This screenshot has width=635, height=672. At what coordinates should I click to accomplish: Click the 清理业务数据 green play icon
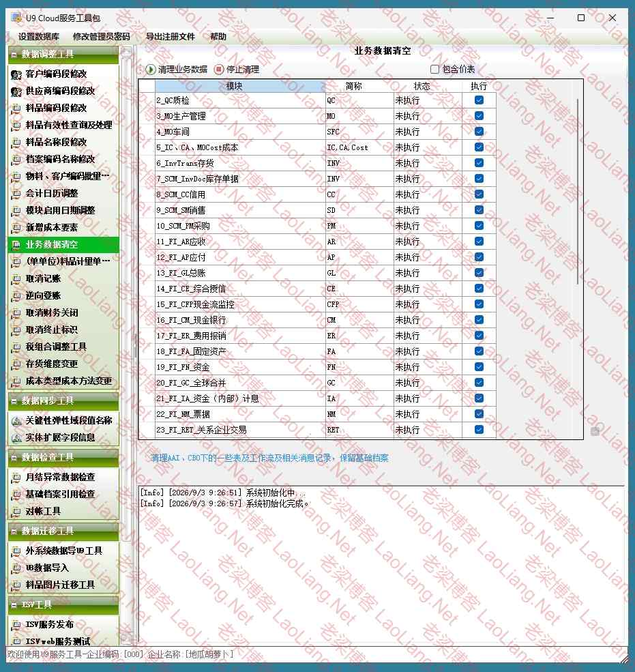(150, 70)
